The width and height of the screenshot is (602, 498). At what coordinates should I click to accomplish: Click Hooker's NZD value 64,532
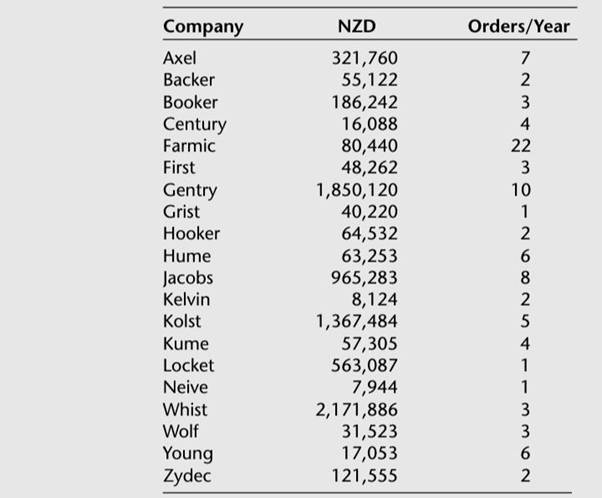pyautogui.click(x=369, y=234)
